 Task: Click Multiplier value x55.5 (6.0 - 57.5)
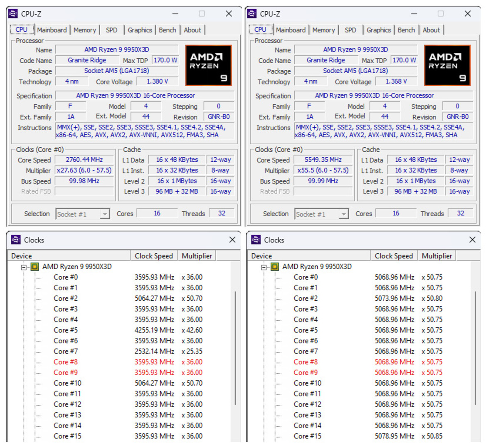[x=323, y=170]
